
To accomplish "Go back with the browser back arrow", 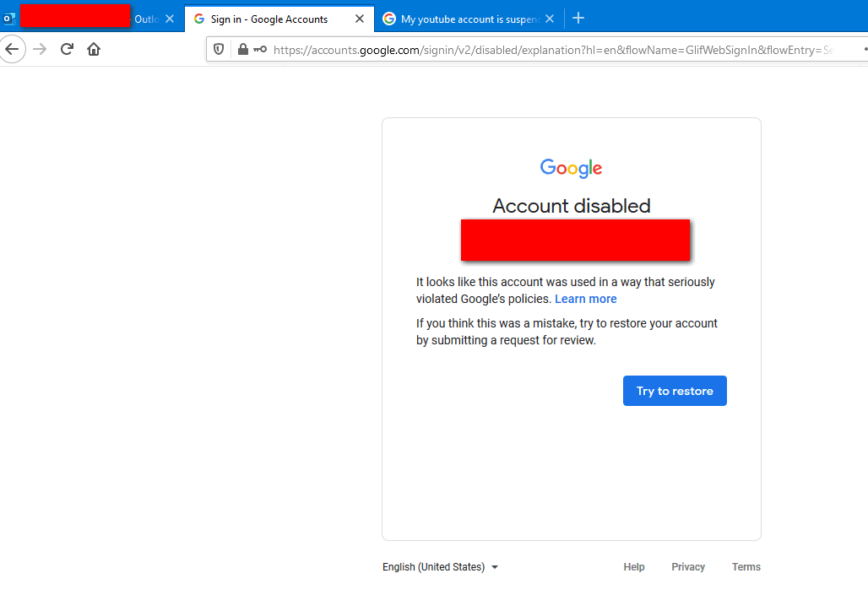I will click(x=12, y=49).
